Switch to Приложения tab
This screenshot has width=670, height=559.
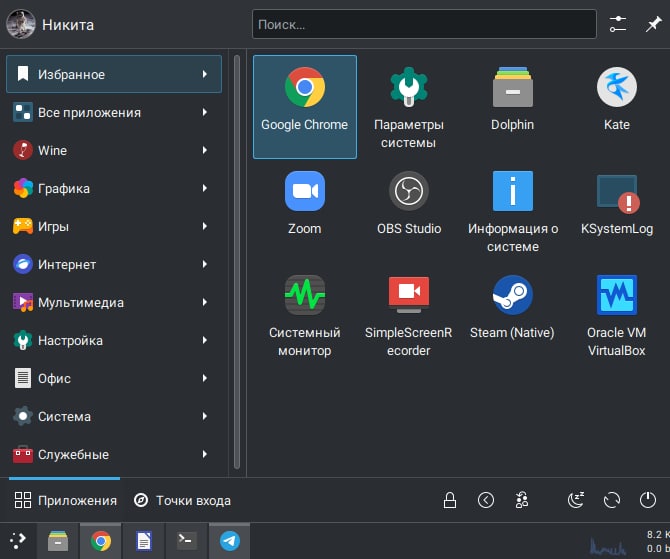[x=65, y=500]
